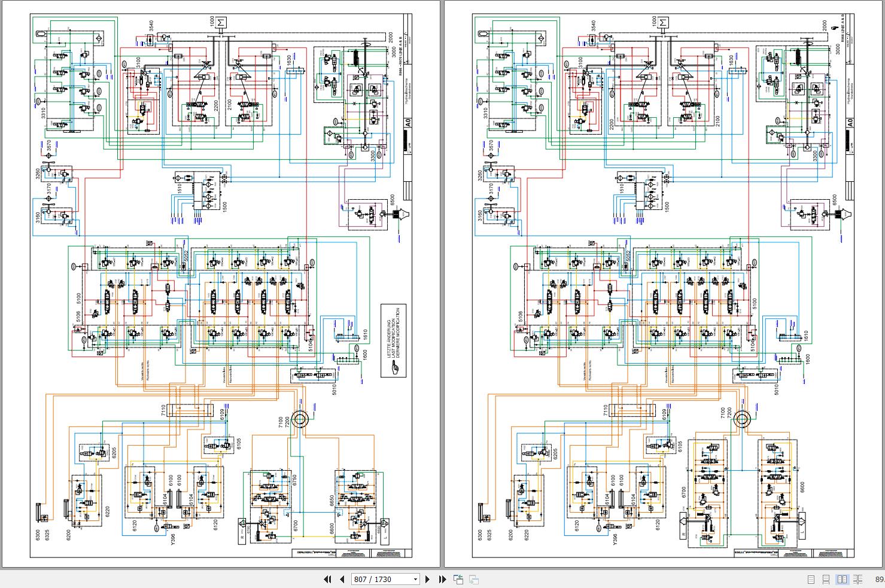885x588 pixels.
Task: Click the LETZTE ÄNDERUNG last modification box
Action: click(x=394, y=341)
